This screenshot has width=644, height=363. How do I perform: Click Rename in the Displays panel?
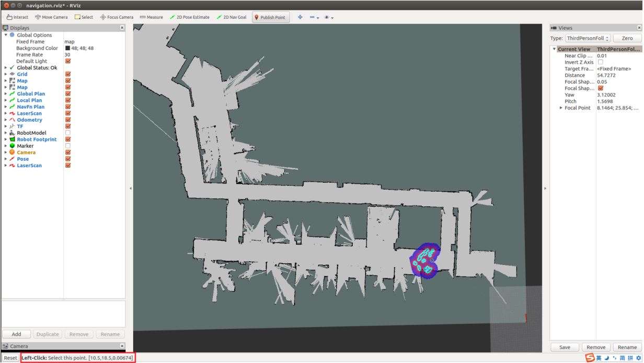pos(110,334)
